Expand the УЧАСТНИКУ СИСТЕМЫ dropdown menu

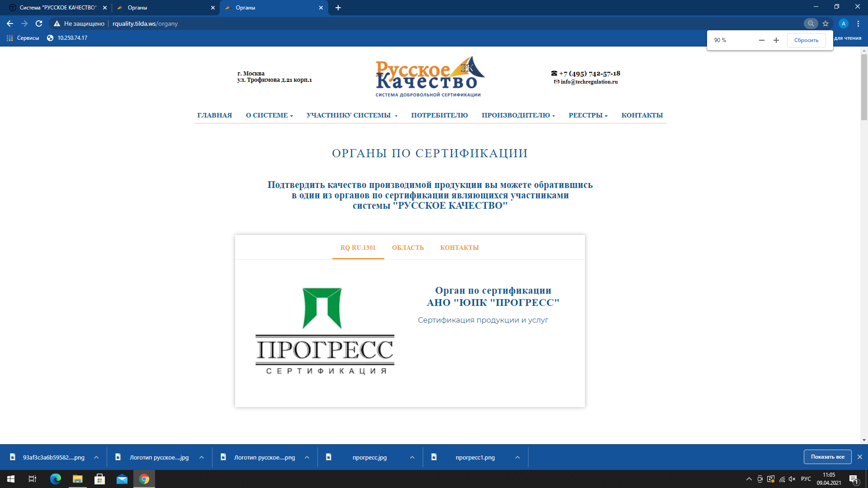pyautogui.click(x=352, y=115)
